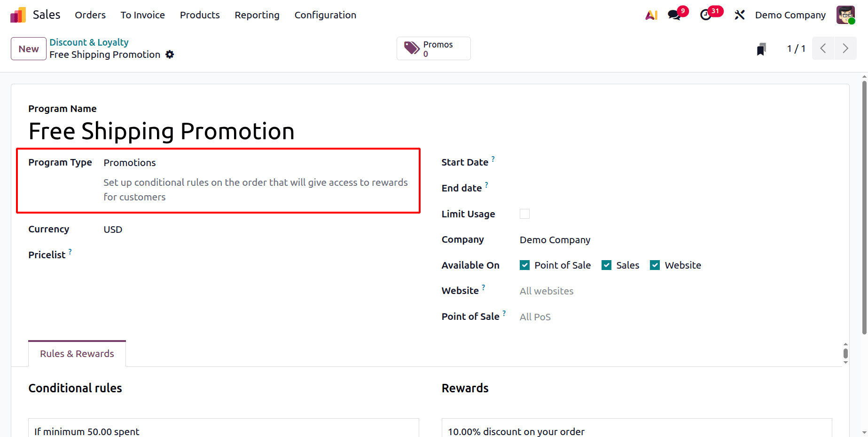Click the New button
The height and width of the screenshot is (437, 868).
28,48
